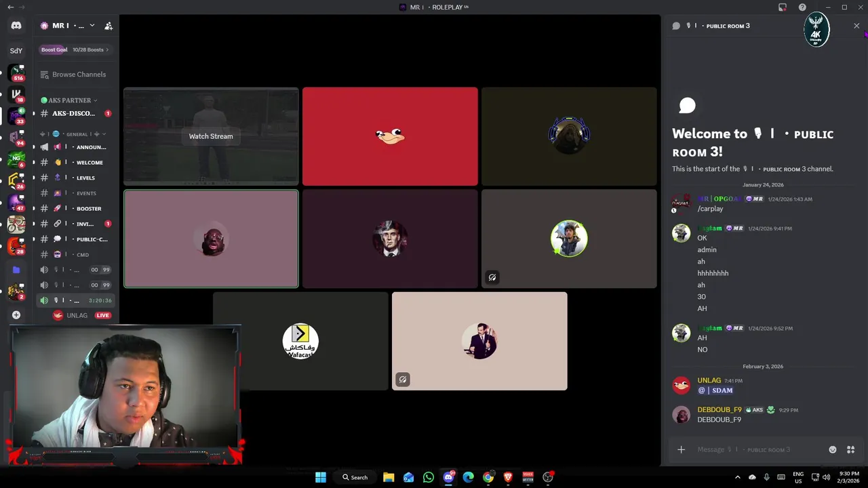Viewport: 868px width, 488px height.
Task: Collapse the GENERAL channel category
Action: 73,134
